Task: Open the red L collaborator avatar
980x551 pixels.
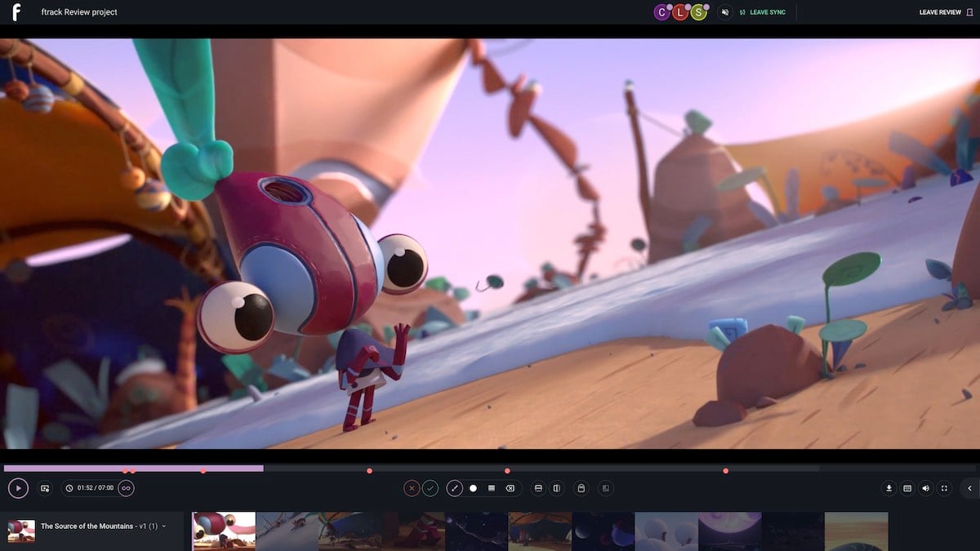Action: (680, 12)
